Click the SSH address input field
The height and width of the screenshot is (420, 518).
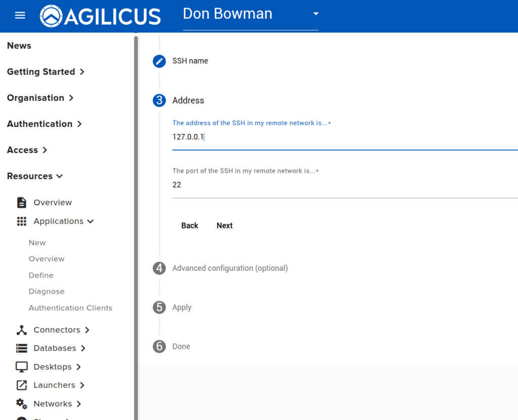click(x=344, y=137)
